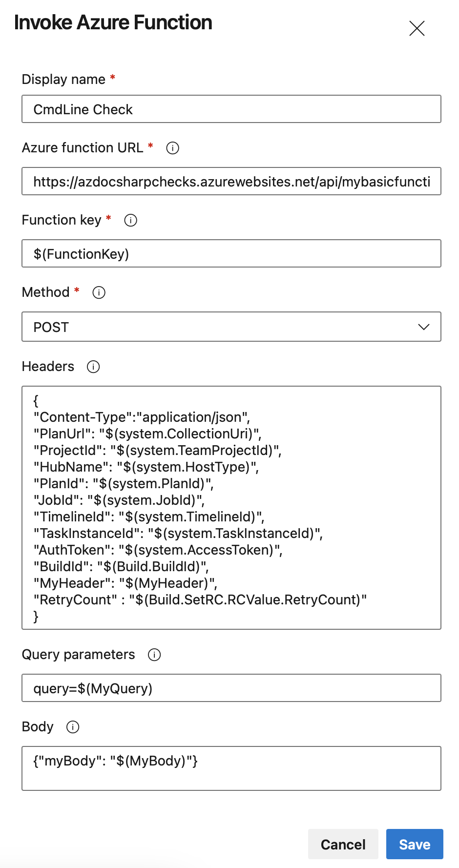Click the RetryCount header line in Headers
The height and width of the screenshot is (868, 459).
coord(200,599)
